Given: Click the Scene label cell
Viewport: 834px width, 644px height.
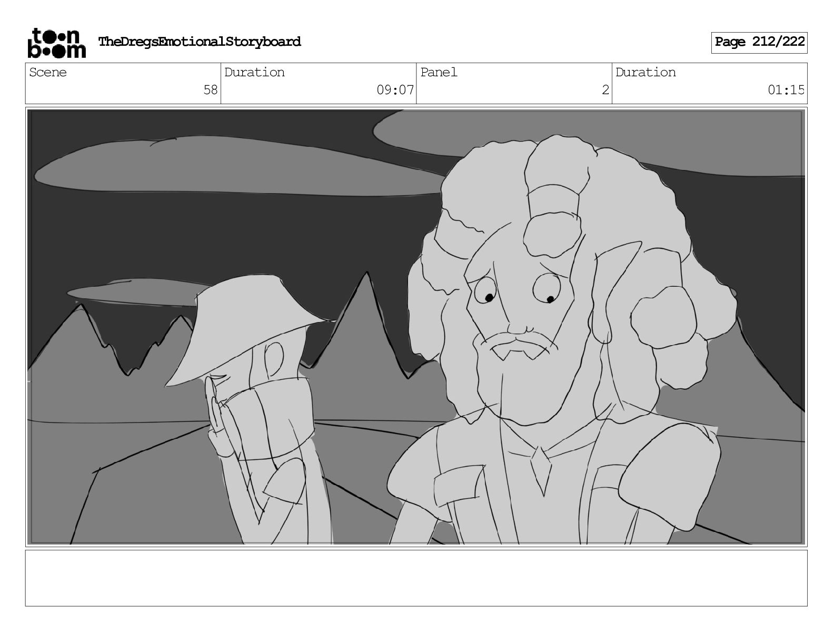Looking at the screenshot, I should click(123, 83).
